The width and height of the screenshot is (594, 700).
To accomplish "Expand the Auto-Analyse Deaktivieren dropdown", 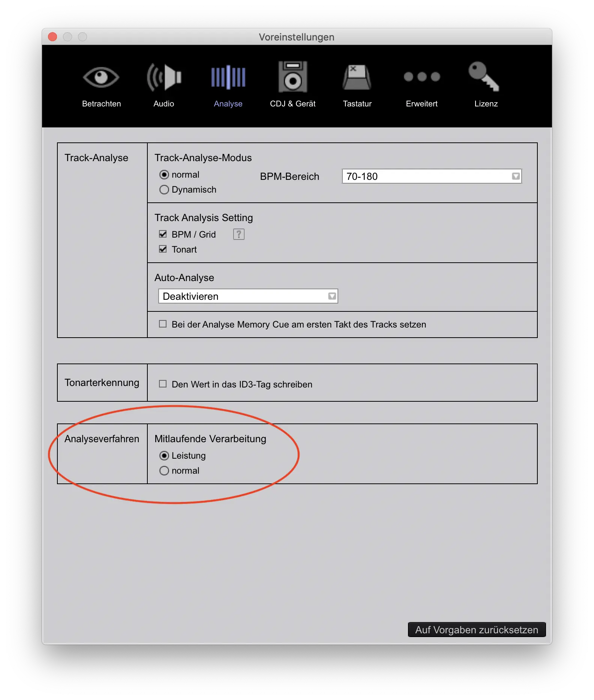I will point(248,296).
